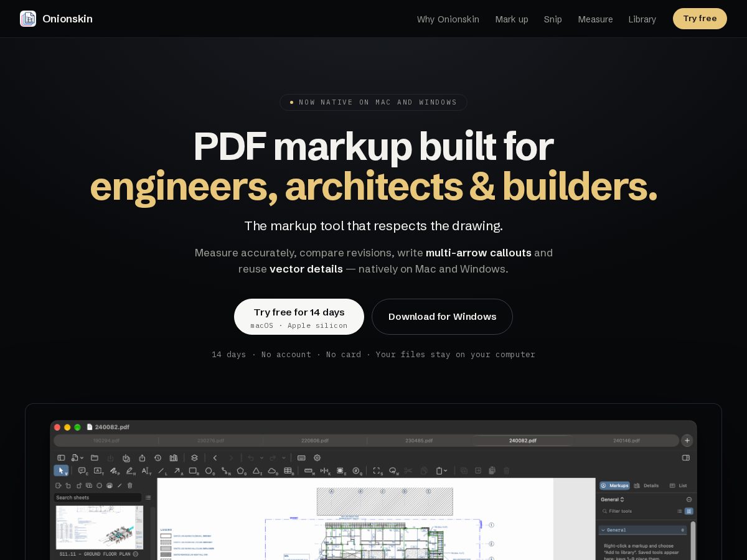The image size is (747, 560).
Task: Click the Onionskin logo icon
Action: 28,19
